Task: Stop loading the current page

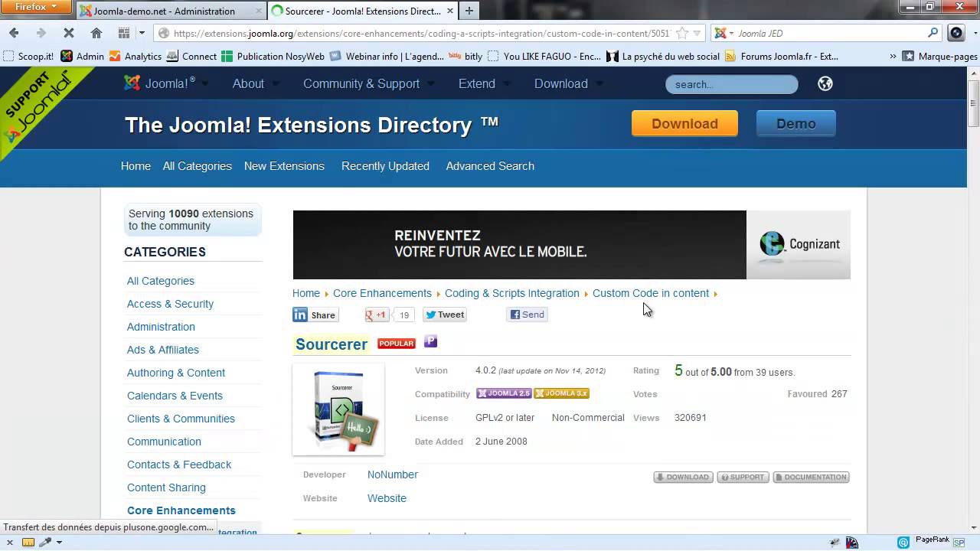Action: [68, 33]
